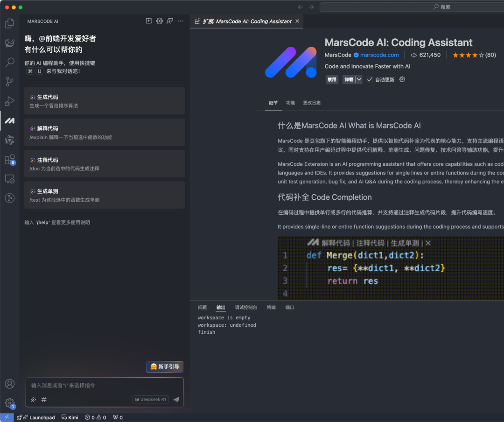Open the marscode.com publisher link

point(379,55)
